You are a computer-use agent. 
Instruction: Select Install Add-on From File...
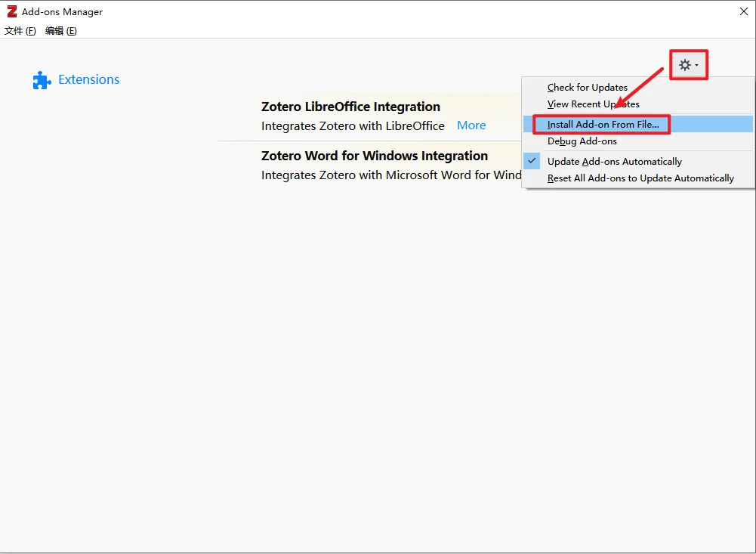pyautogui.click(x=638, y=124)
